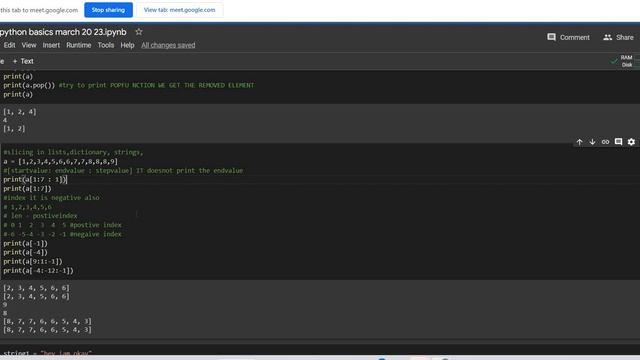This screenshot has height=360, width=640.
Task: Click the Share button
Action: pos(618,37)
